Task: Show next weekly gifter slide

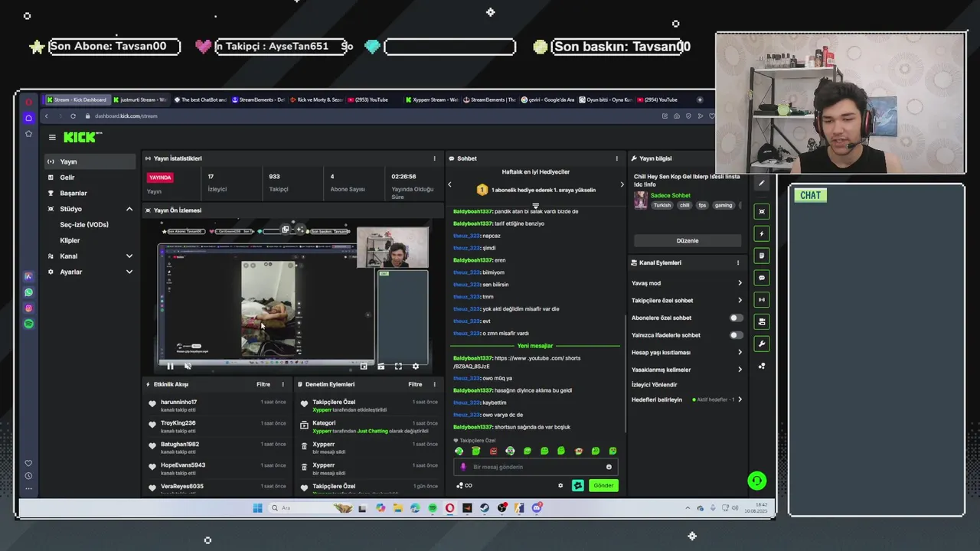Action: point(622,184)
